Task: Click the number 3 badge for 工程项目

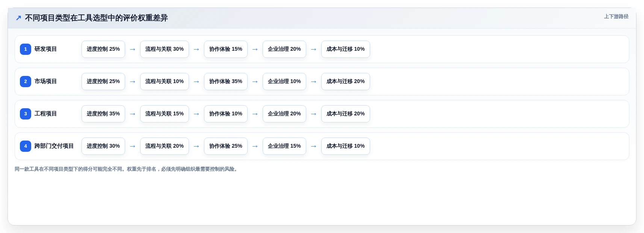Action: (x=26, y=114)
